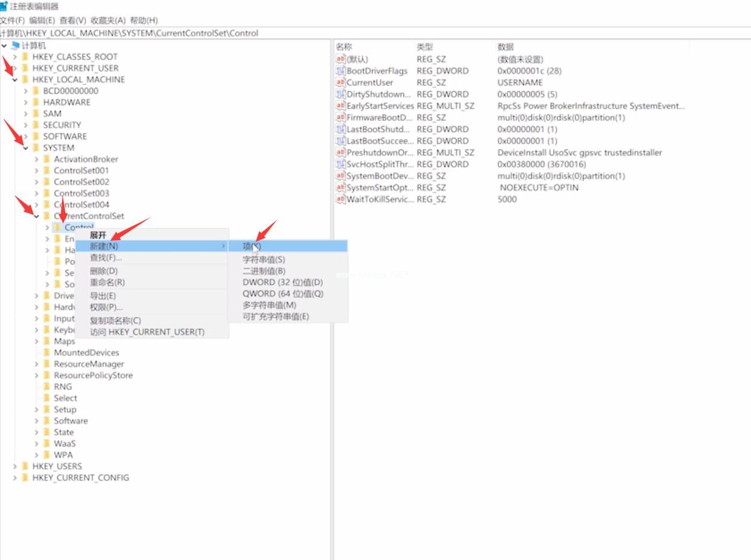Image resolution: width=751 pixels, height=560 pixels.
Task: Click 权限(P)... in the context menu
Action: pos(106,307)
